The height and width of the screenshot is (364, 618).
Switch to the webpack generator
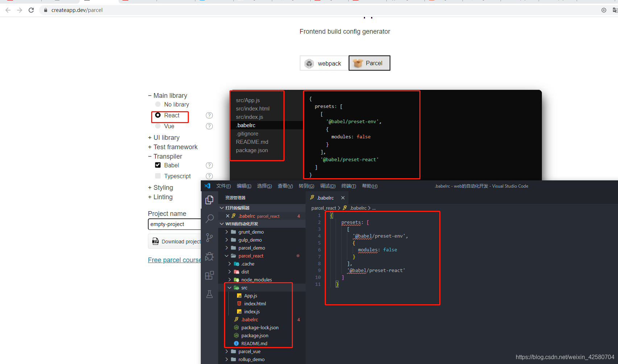(324, 63)
